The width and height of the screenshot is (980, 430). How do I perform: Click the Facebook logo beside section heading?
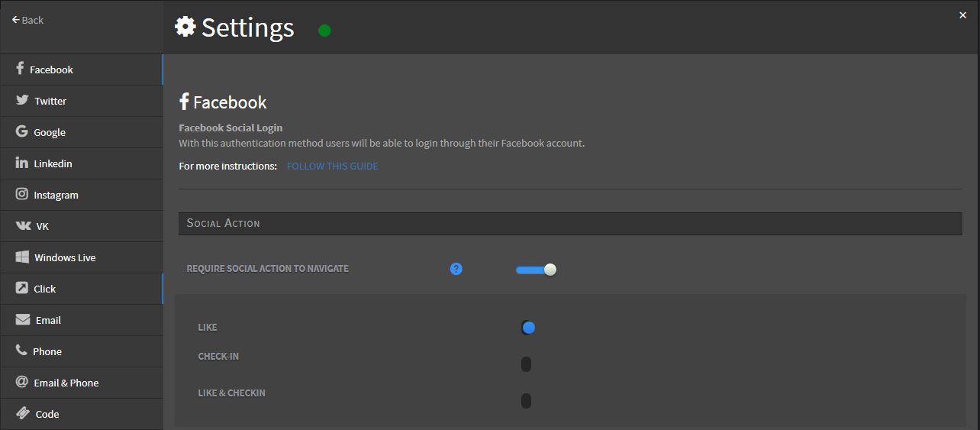click(184, 102)
